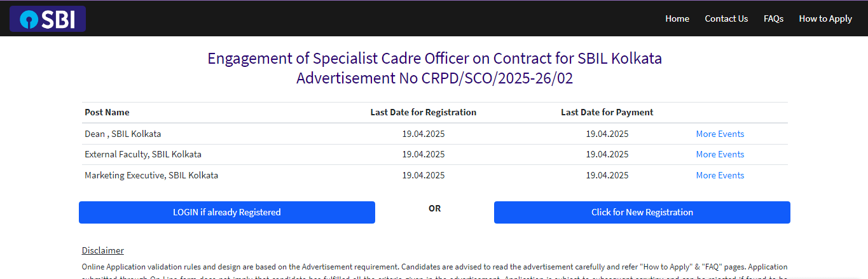Click the underlined Disclaimer heading
This screenshot has height=279, width=868.
click(x=103, y=250)
